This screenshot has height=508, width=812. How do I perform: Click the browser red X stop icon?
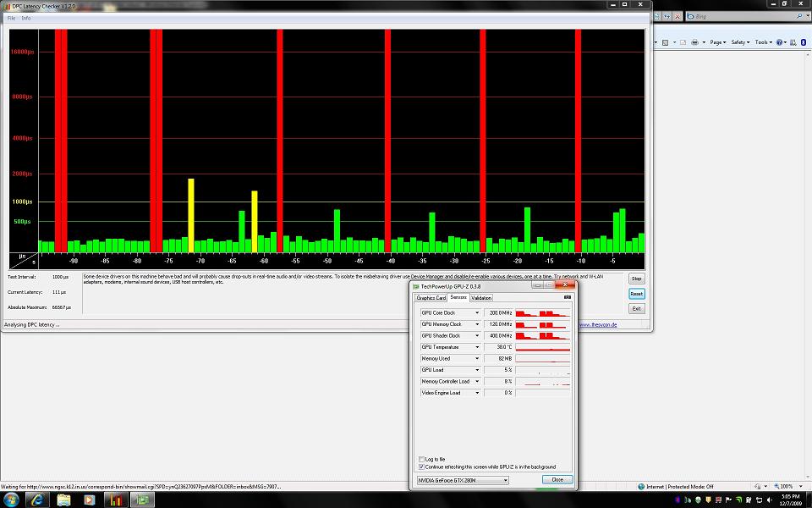pos(677,17)
